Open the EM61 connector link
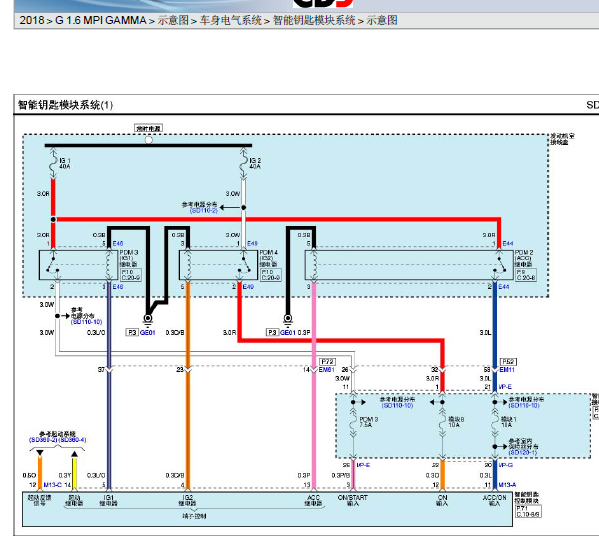 tap(327, 370)
